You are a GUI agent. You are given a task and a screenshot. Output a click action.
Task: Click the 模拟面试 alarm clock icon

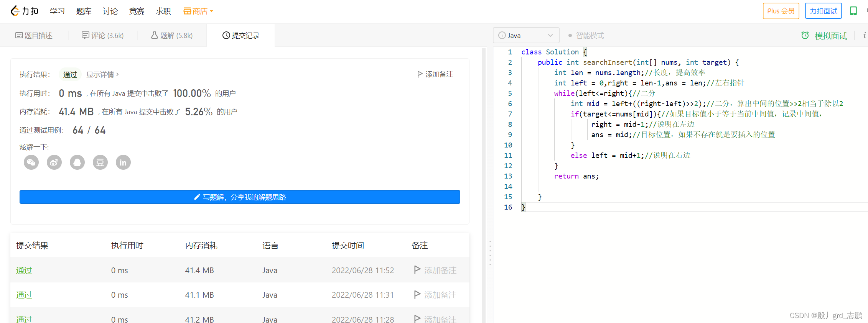pos(805,35)
